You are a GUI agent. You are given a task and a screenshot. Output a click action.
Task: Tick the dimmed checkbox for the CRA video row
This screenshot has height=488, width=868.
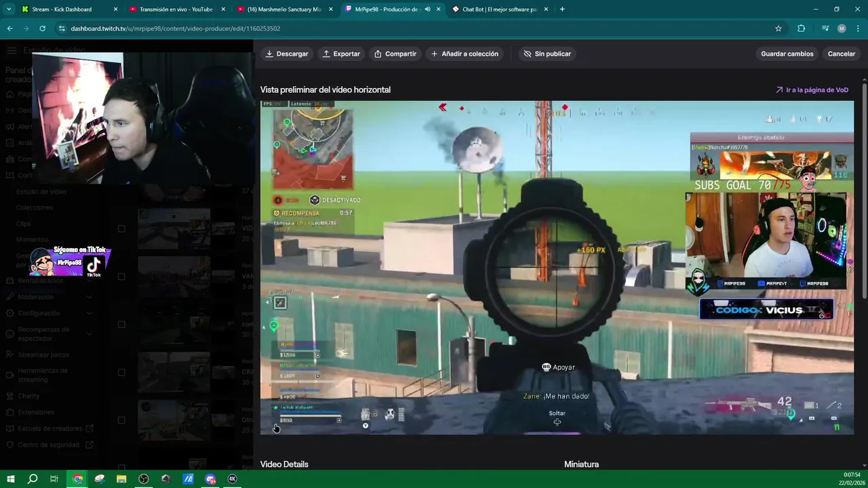(121, 372)
